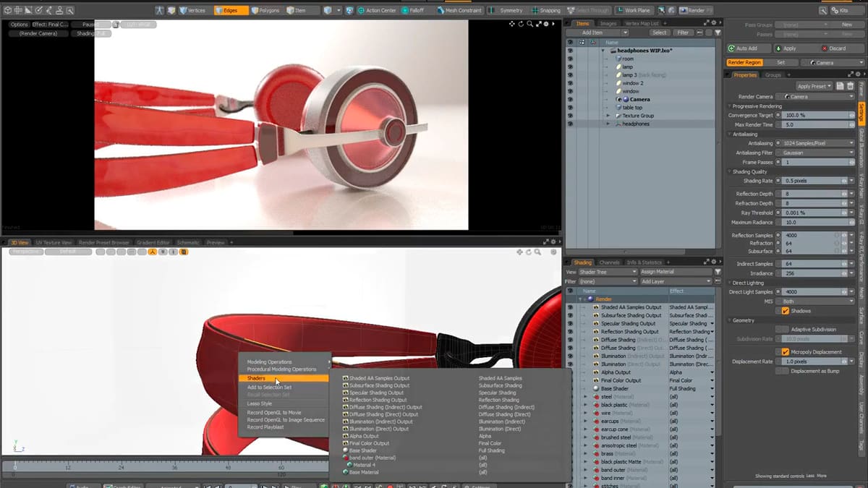Open the UV Texture View tab
This screenshot has width=868, height=488.
point(54,242)
